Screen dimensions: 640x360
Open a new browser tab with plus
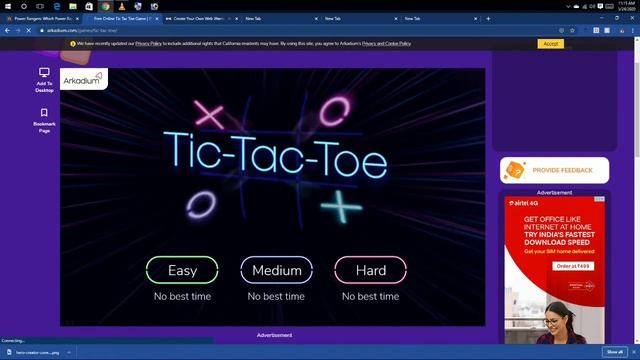coord(488,19)
